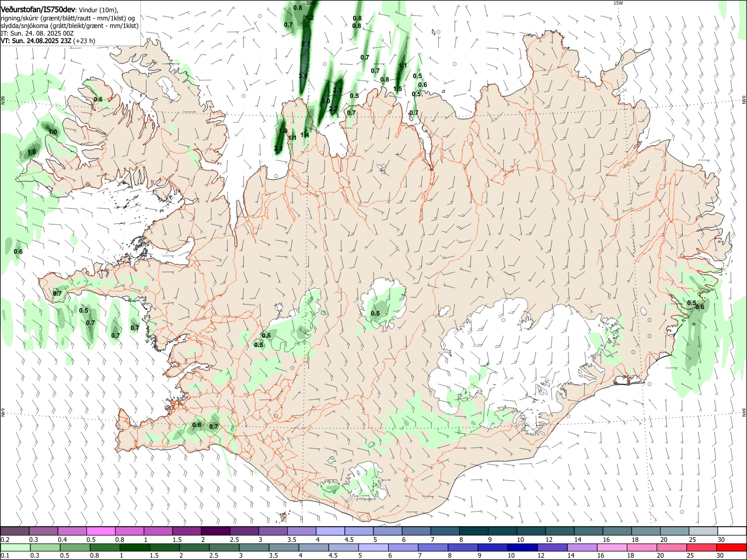Select the navy blue swatch labeled 10 in lower row
This screenshot has width=747, height=560.
pos(523,547)
